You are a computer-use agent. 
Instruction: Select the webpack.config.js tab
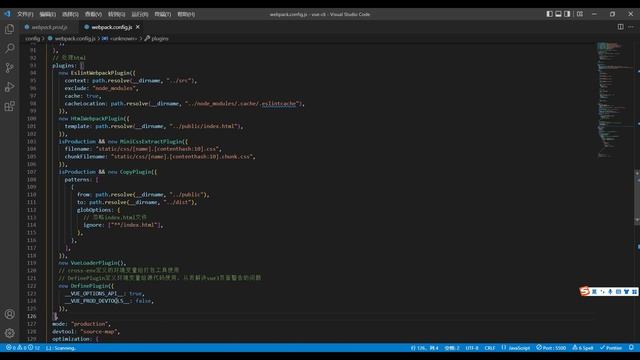click(111, 27)
